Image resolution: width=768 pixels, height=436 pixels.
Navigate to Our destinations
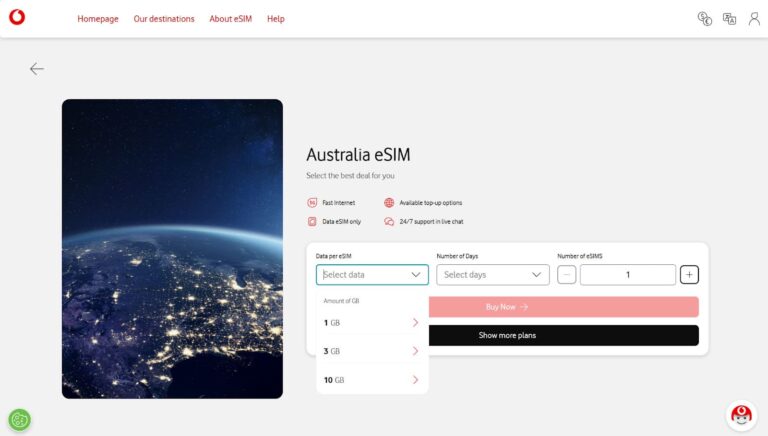(x=164, y=19)
